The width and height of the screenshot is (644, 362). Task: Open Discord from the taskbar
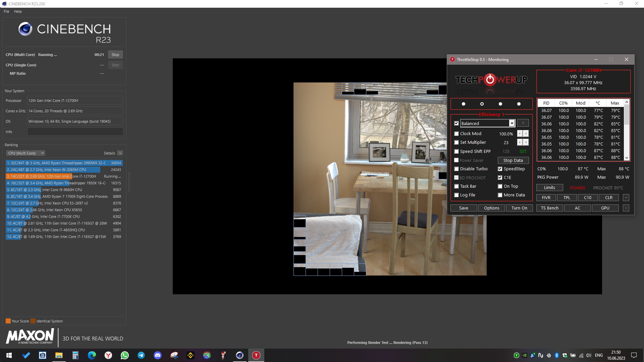click(x=157, y=355)
